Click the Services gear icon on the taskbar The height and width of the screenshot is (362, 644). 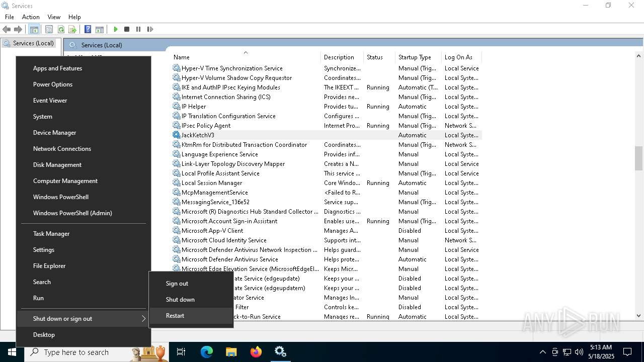[x=280, y=352]
